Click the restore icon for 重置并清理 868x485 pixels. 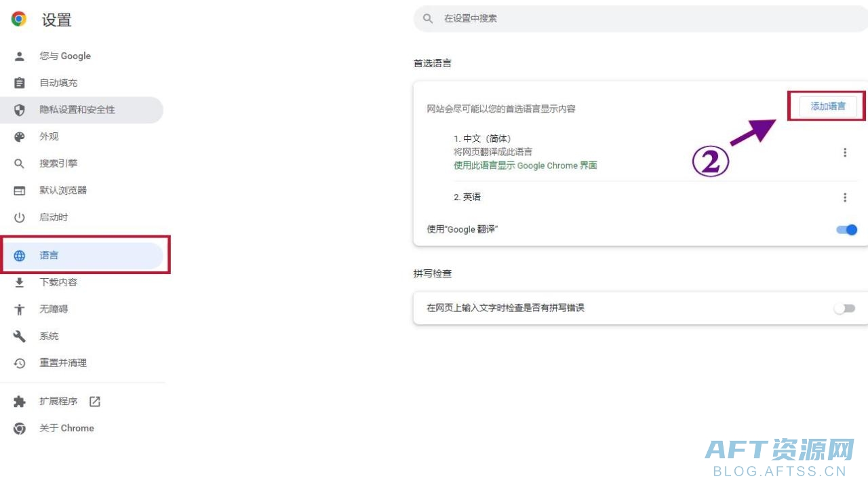(20, 363)
